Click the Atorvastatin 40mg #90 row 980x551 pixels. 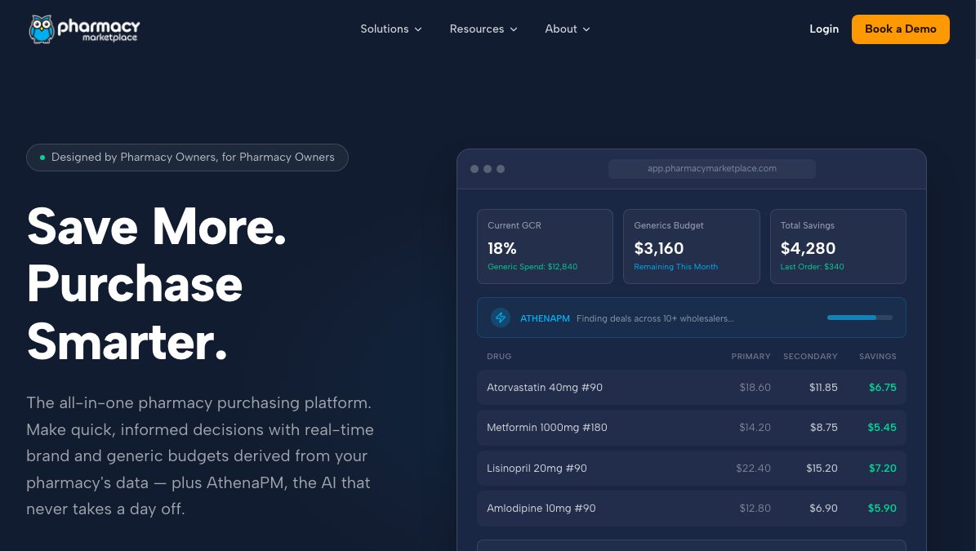pyautogui.click(x=692, y=388)
